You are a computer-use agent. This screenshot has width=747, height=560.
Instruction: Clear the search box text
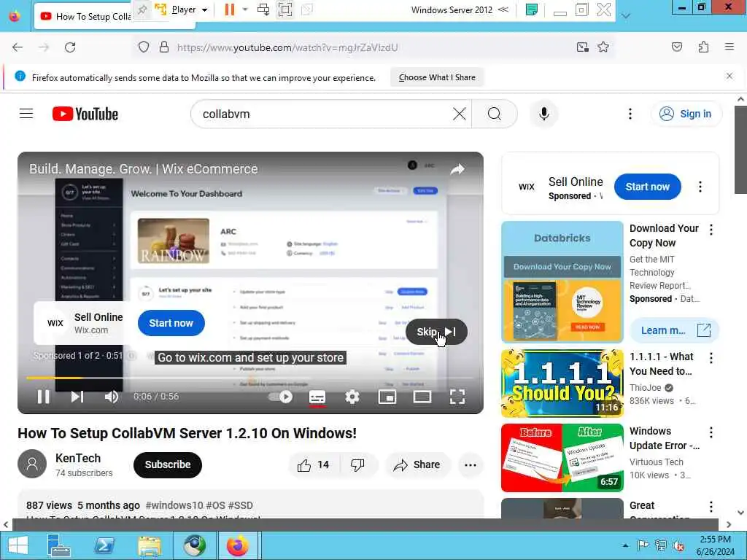pos(460,114)
